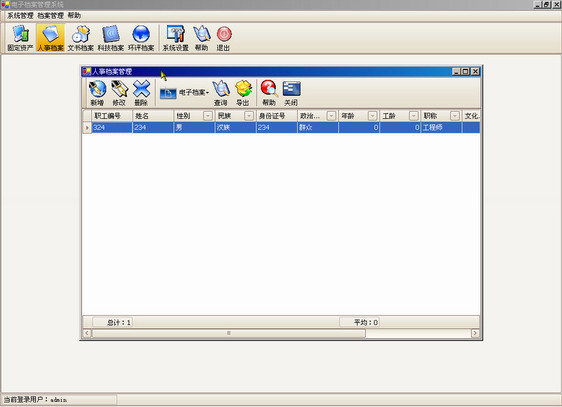Click the cell with 群众

pos(318,128)
